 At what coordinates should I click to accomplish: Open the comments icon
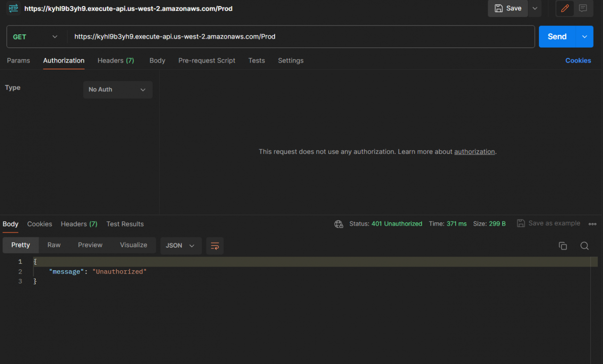(x=583, y=8)
